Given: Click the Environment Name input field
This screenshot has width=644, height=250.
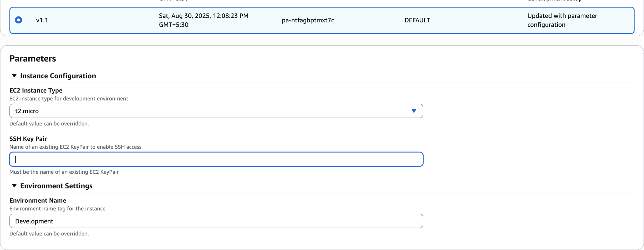Looking at the screenshot, I should click(x=216, y=221).
